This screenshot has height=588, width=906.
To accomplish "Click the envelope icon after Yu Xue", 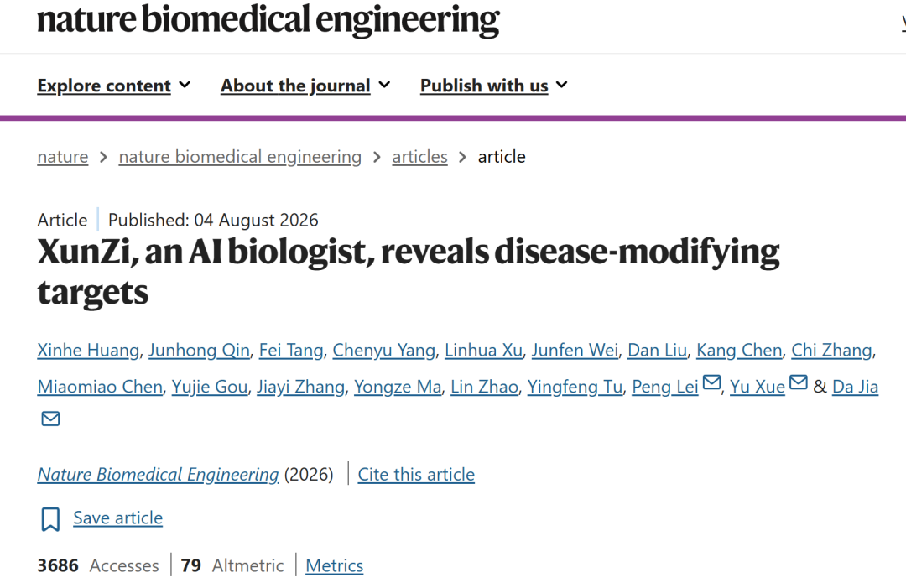I will click(799, 382).
